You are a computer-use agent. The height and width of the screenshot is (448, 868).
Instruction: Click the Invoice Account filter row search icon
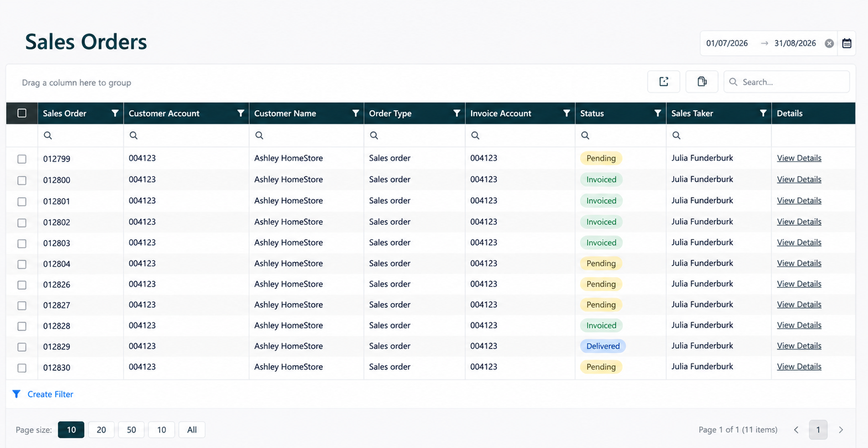click(475, 136)
